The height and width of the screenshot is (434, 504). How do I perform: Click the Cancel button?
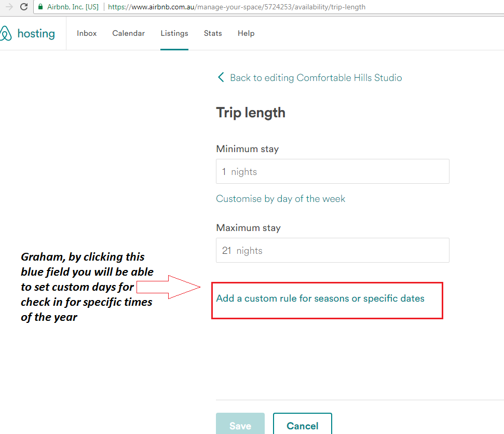pyautogui.click(x=303, y=424)
